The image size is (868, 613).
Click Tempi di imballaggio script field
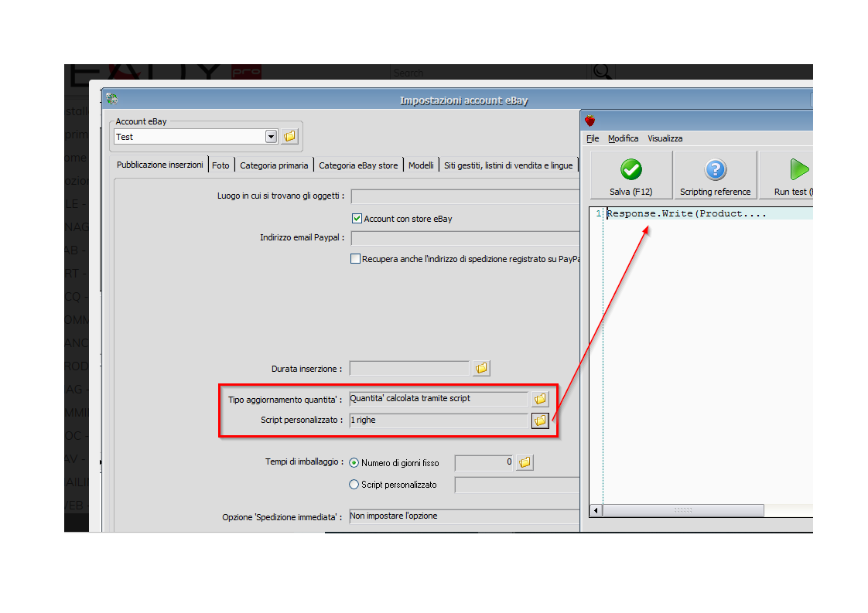pos(517,485)
